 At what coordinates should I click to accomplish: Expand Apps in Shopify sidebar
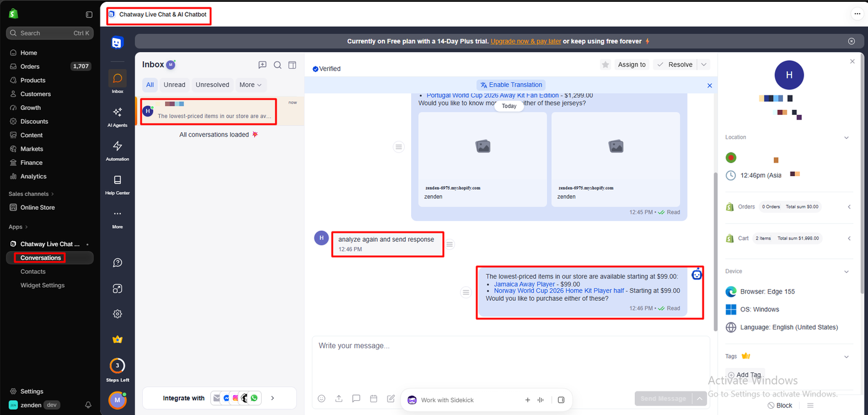[x=19, y=227]
